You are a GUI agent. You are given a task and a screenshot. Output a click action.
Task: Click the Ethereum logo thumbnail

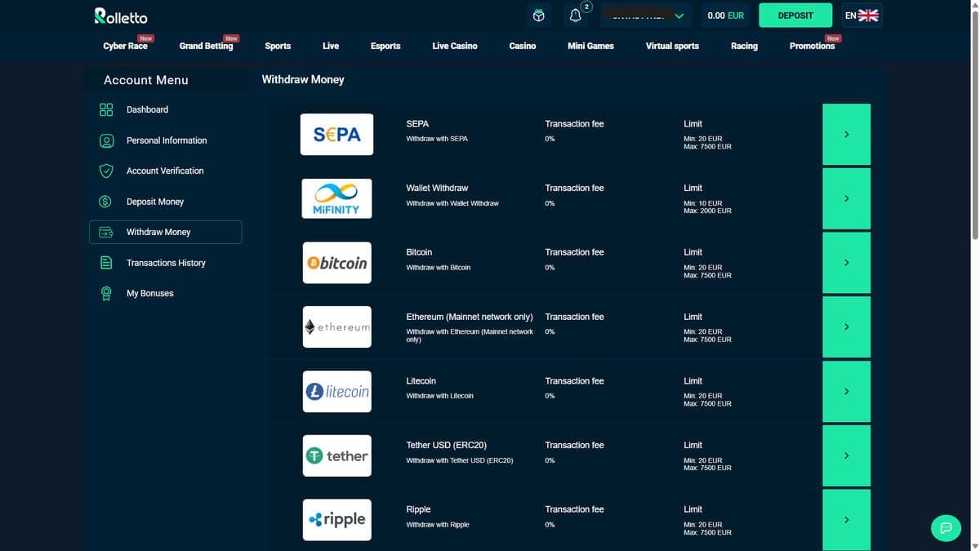[336, 327]
